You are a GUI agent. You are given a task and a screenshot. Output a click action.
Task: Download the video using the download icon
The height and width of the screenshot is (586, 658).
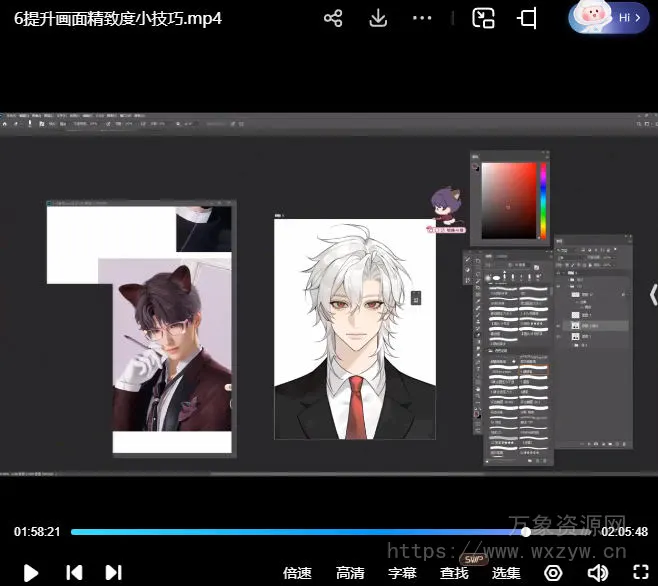pyautogui.click(x=378, y=19)
